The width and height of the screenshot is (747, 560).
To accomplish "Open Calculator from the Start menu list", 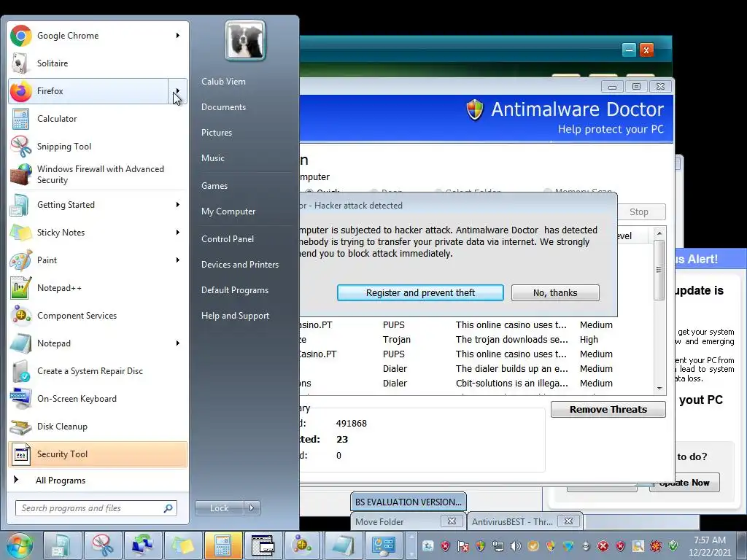I will 98,119.
